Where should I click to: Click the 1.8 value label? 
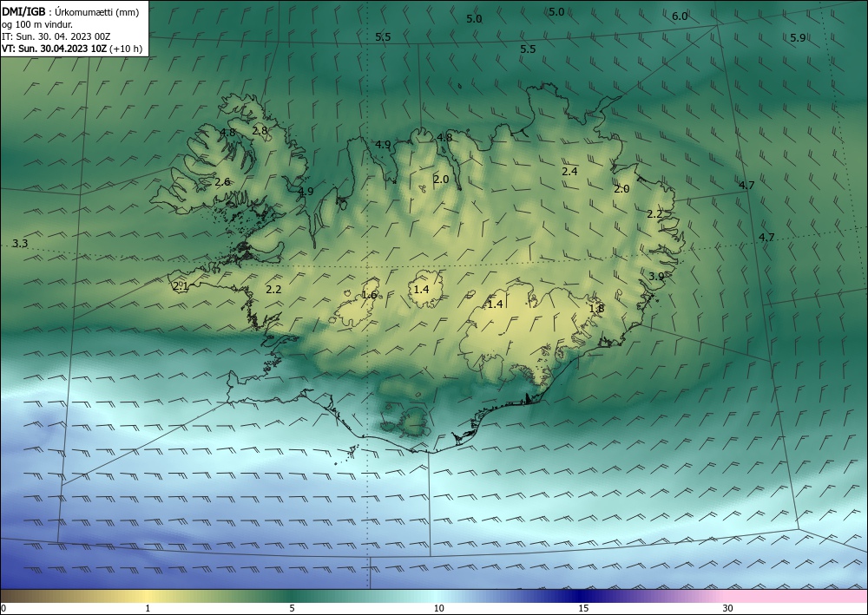596,309
